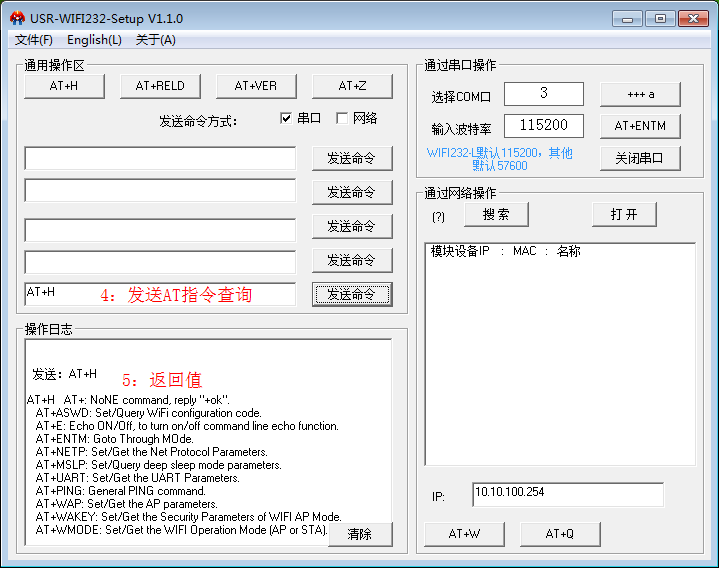Click the AT+H command button
Image resolution: width=719 pixels, height=568 pixels.
64,86
